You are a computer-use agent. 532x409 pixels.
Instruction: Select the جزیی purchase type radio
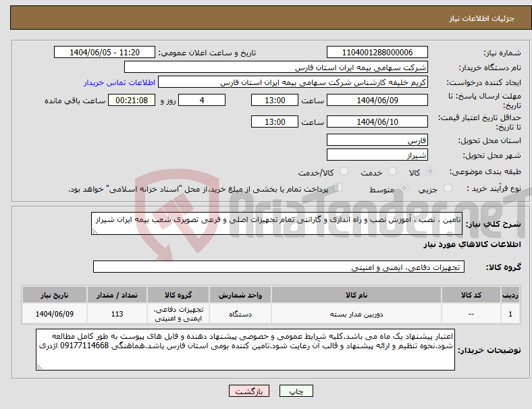[448, 188]
